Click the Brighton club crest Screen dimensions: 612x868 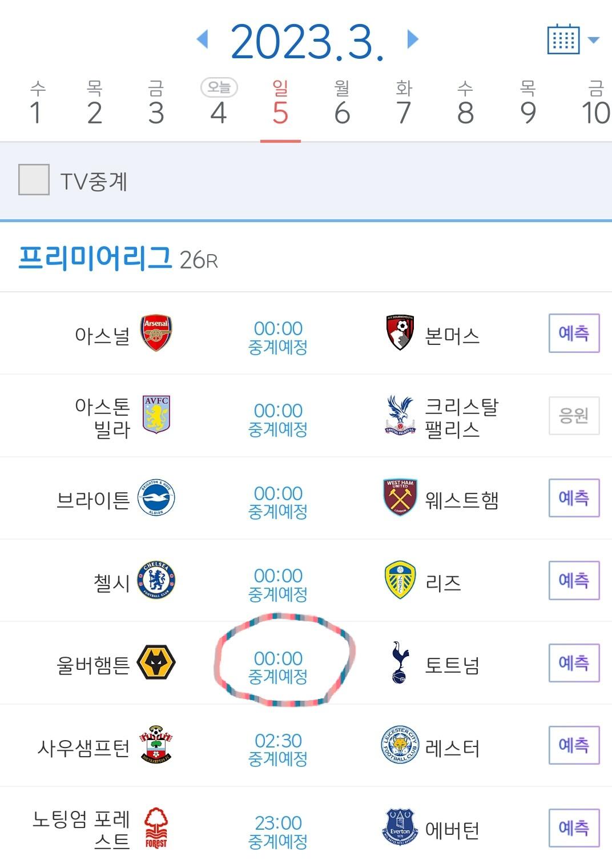(x=156, y=498)
